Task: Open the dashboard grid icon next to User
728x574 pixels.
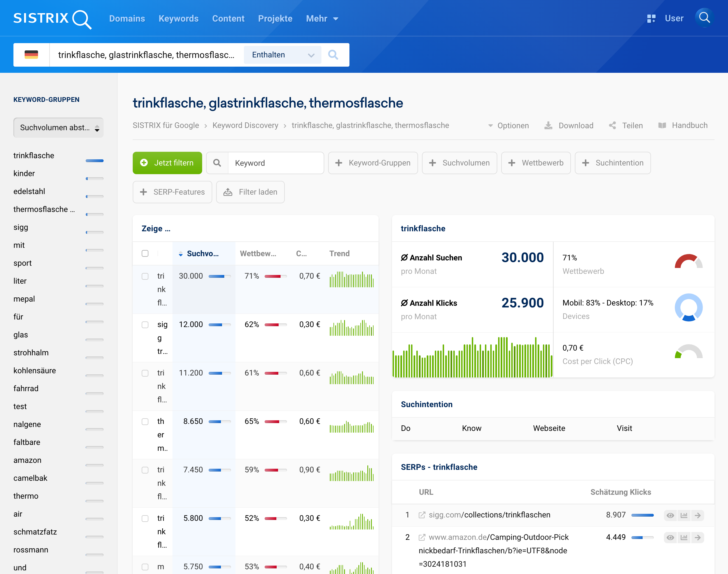Action: pyautogui.click(x=651, y=18)
